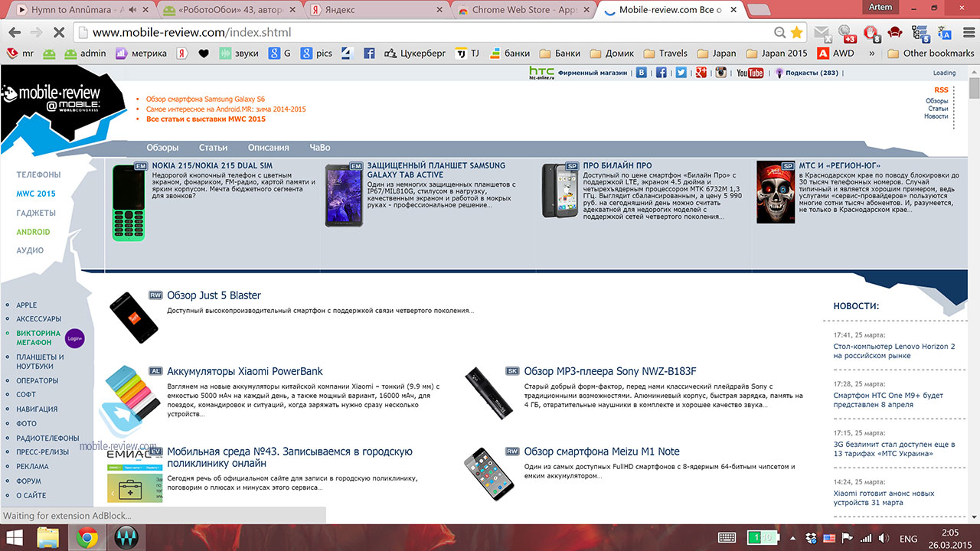Open the Банки bookmarks folder

tap(560, 54)
